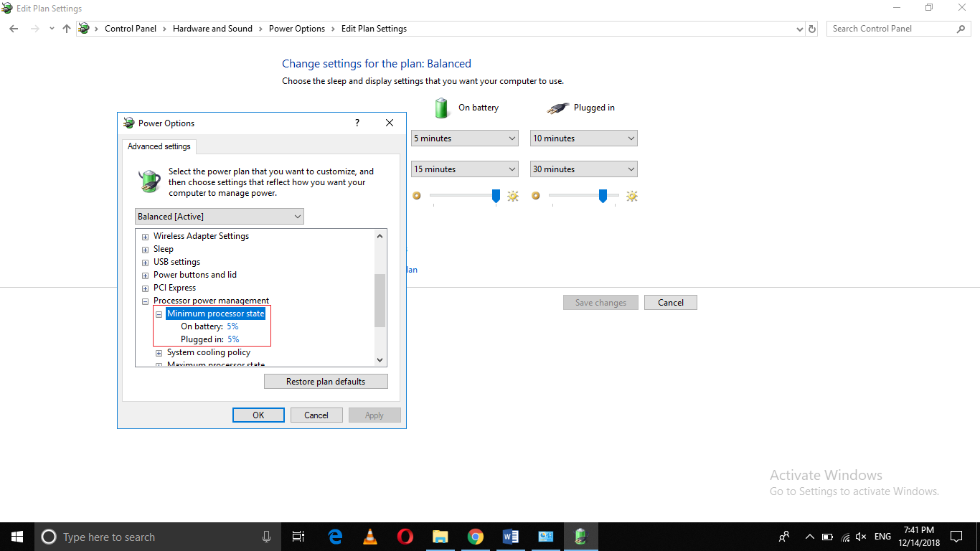
Task: Unmute the speaker in the system tray
Action: pos(860,536)
